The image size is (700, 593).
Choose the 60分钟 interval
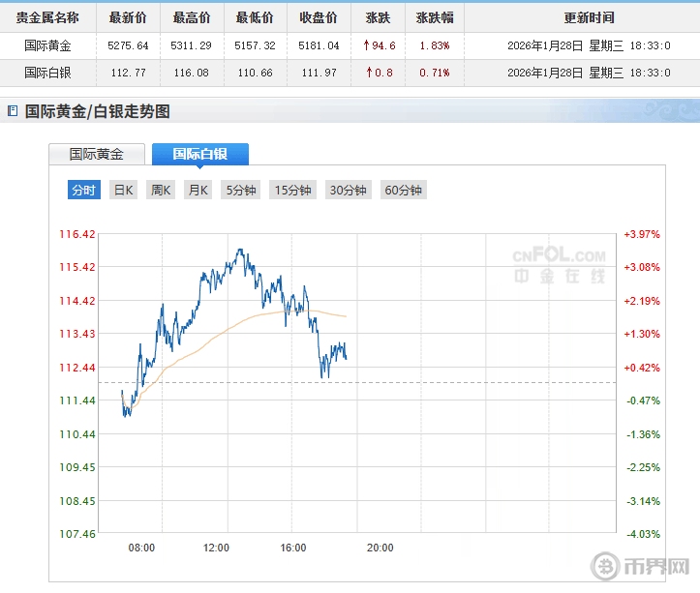[x=403, y=191]
